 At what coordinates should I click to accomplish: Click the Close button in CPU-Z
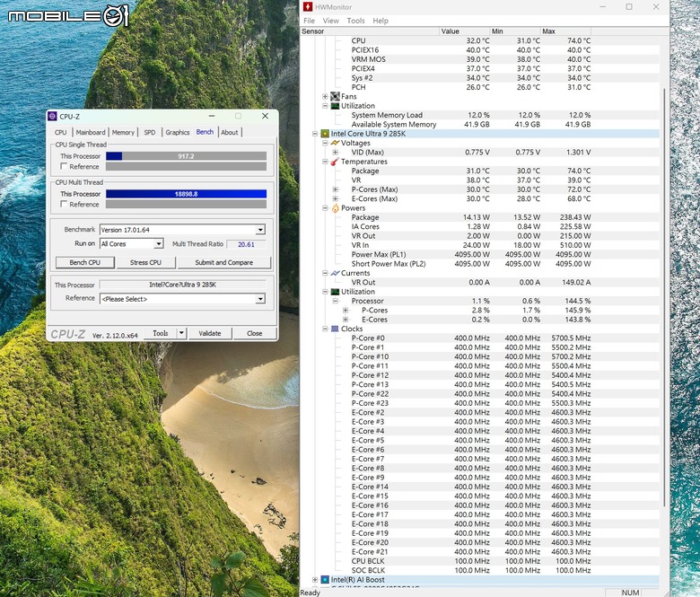point(255,333)
